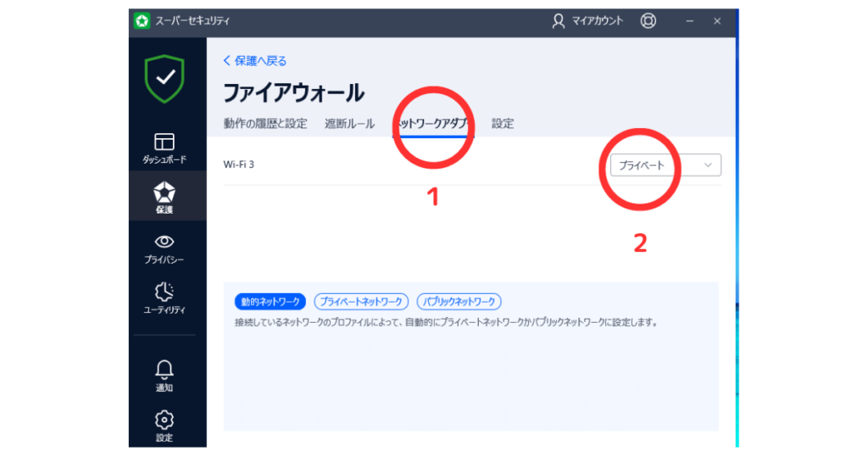The image size is (868, 456).
Task: Select the プライベートネットワーク pill
Action: point(361,302)
